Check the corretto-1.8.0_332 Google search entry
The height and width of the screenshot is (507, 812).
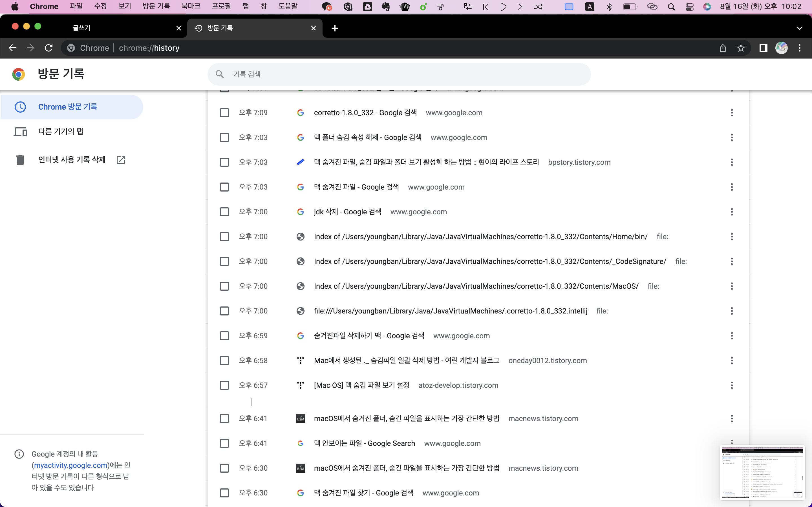224,113
